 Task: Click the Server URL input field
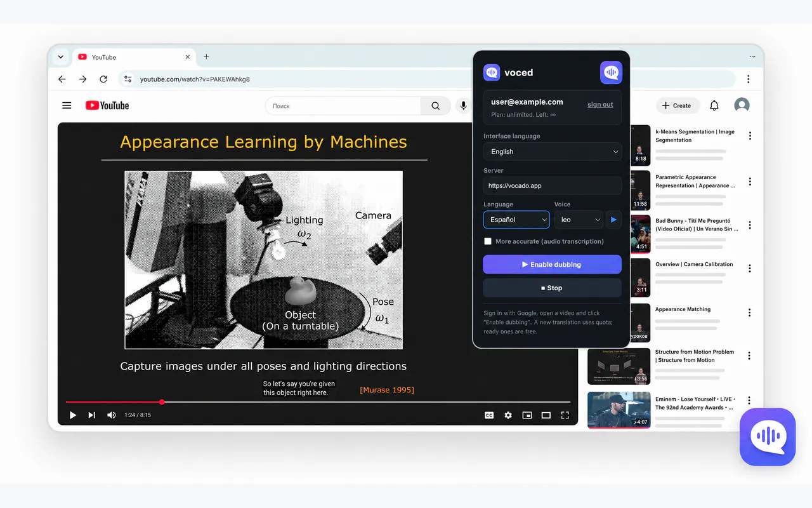553,186
